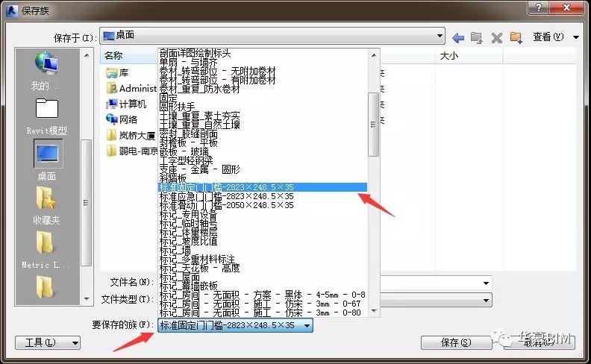Open 收藏夹 favorites folder icon
Screen dimensions: 591x364
pyautogui.click(x=46, y=206)
